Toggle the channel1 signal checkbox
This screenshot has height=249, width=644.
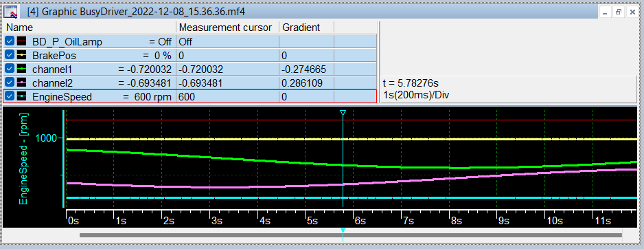click(x=10, y=69)
